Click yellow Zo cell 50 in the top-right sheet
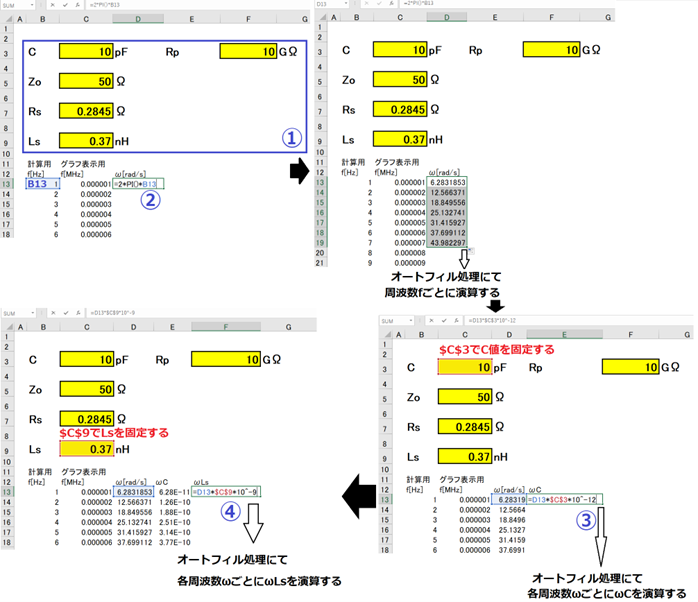The height and width of the screenshot is (602, 698). click(400, 80)
